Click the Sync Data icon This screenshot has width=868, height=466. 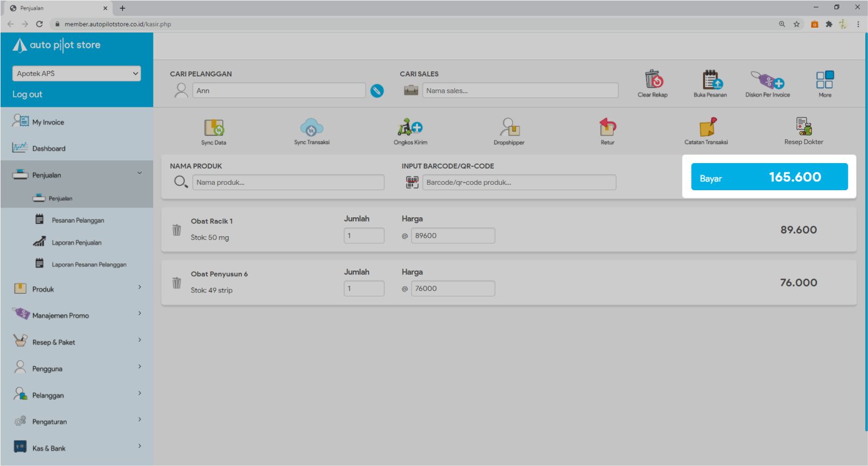pos(214,128)
